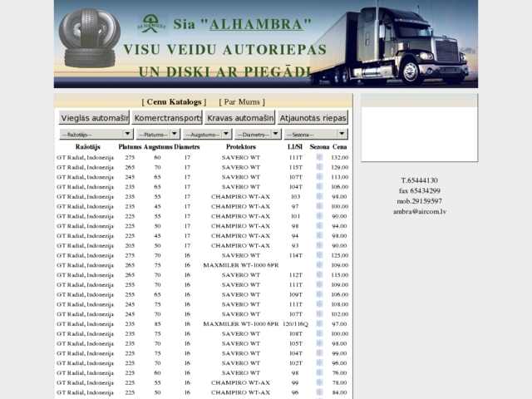Click the snowflake icon in the MAXMILER 109.00 row
The height and width of the screenshot is (399, 532).
319,265
